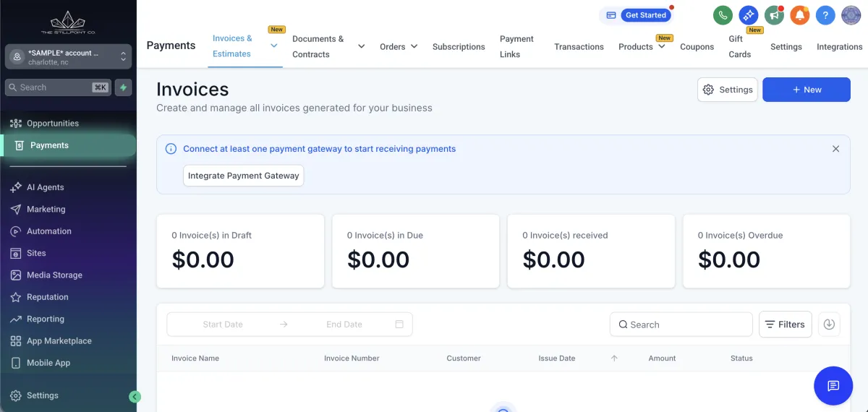The height and width of the screenshot is (412, 868).
Task: Click the green lightning quick actions icon
Action: pos(124,87)
